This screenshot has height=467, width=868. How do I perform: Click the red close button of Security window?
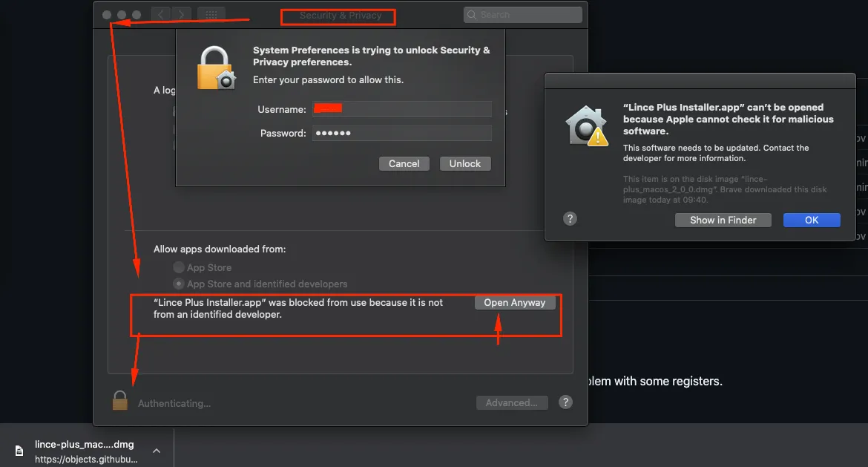[x=107, y=15]
